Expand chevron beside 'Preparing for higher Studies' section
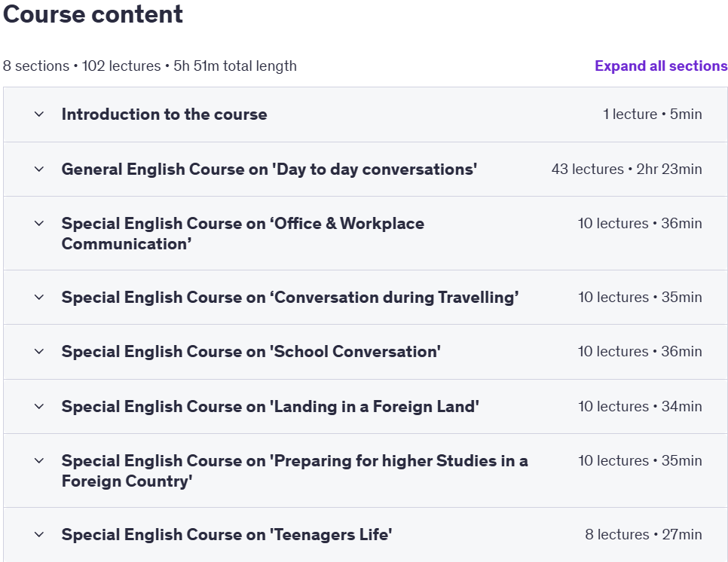 click(x=39, y=460)
